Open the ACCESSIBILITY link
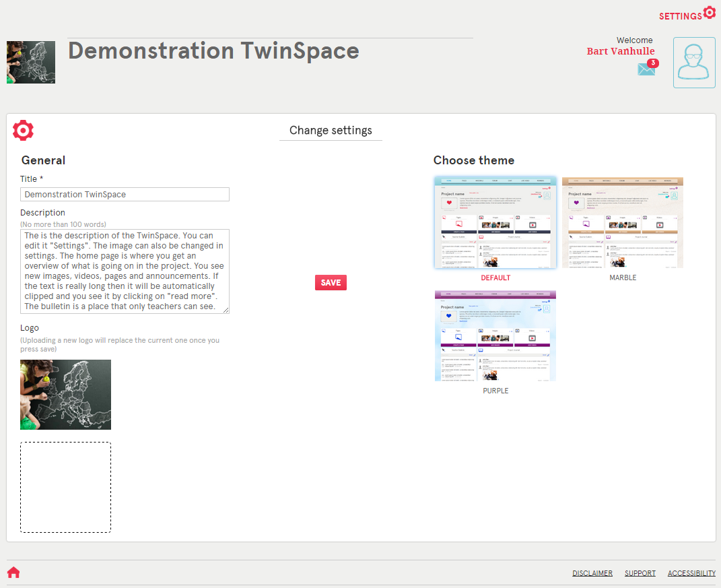The height and width of the screenshot is (588, 721). click(691, 573)
